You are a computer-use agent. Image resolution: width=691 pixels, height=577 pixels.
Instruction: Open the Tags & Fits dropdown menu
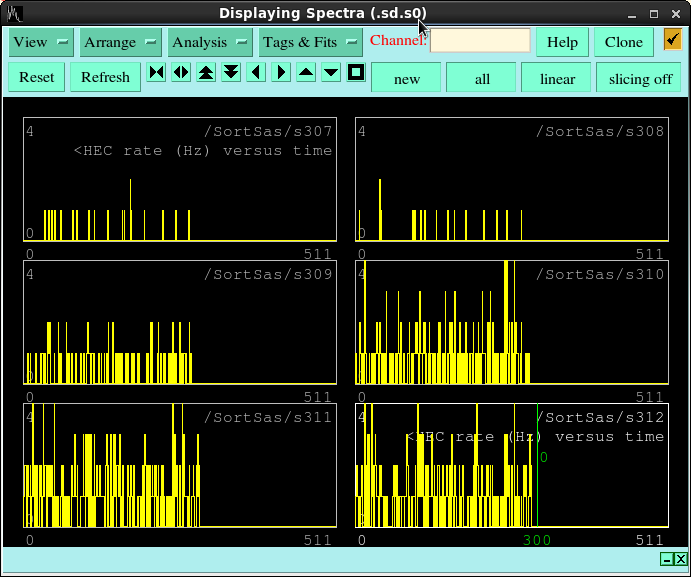click(311, 42)
